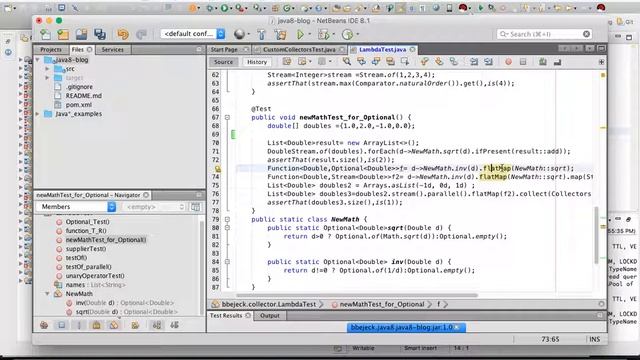Click the Stop Macro Recording icon
Screen dimensions: 640x360
[x=523, y=62]
